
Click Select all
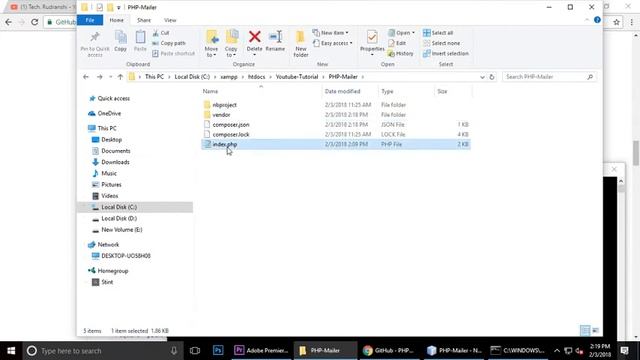point(438,33)
